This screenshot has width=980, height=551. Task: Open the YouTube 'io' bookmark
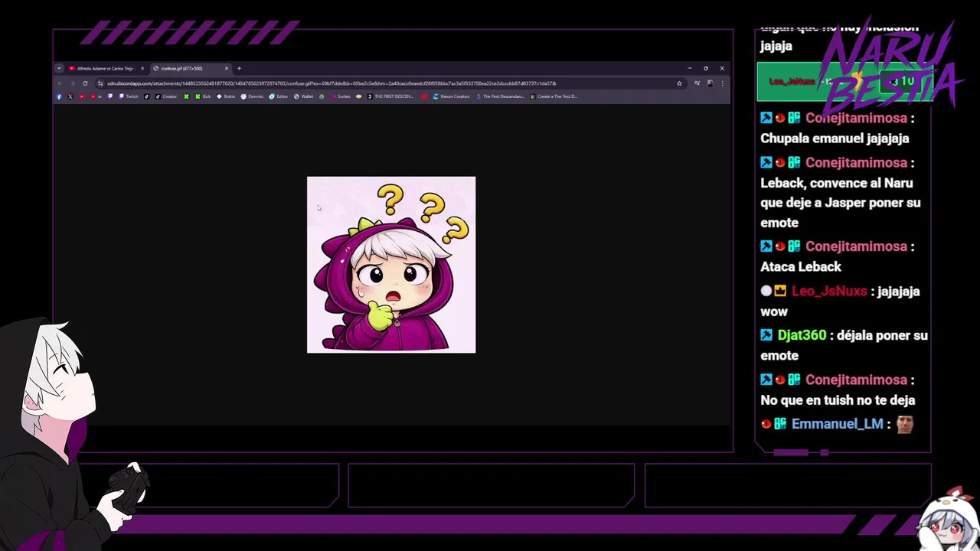pos(96,96)
